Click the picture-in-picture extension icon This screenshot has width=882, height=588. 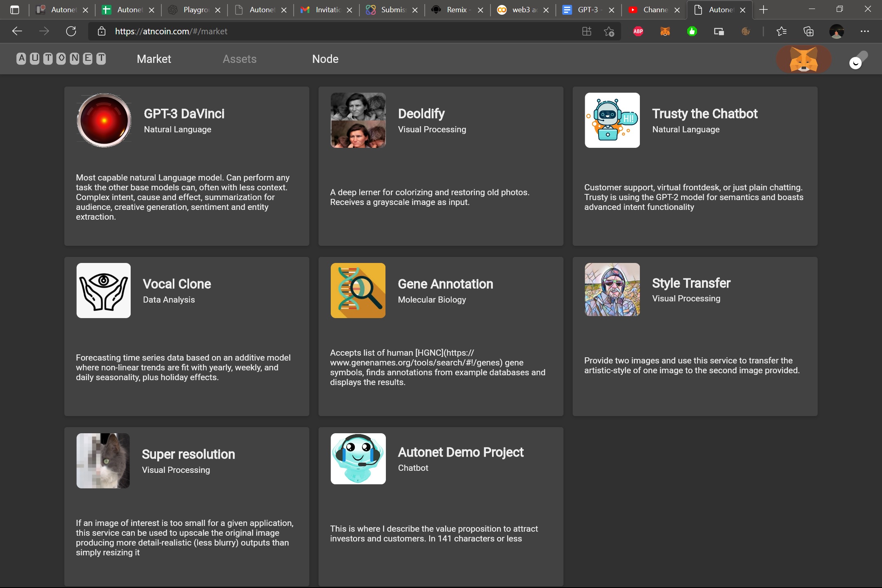pyautogui.click(x=719, y=31)
